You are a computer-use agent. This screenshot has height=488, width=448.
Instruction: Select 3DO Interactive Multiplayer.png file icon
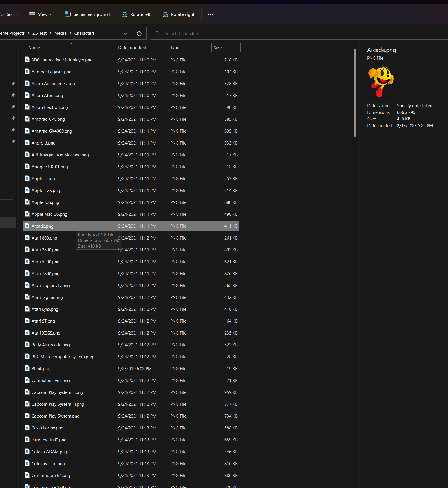tap(27, 60)
